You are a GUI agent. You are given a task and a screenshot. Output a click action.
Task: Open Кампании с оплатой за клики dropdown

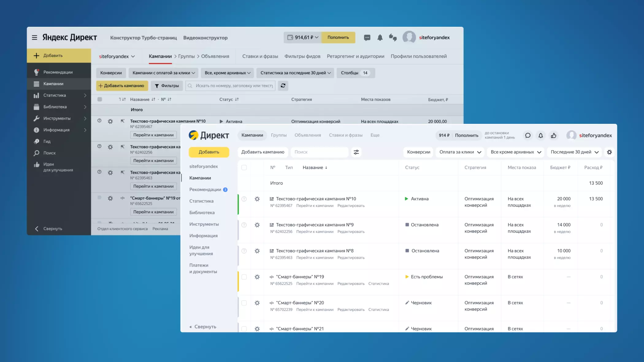(163, 73)
